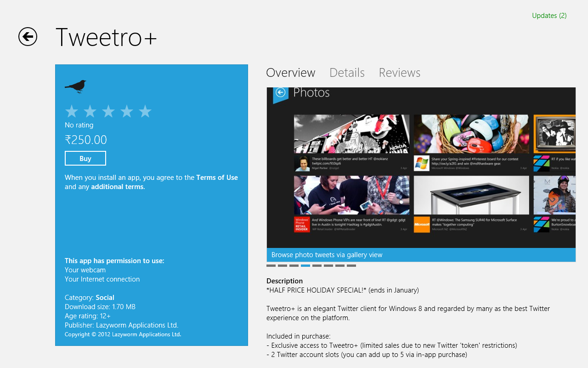This screenshot has height=368, width=588.
Task: Switch to the Overview tab
Action: pyautogui.click(x=291, y=73)
